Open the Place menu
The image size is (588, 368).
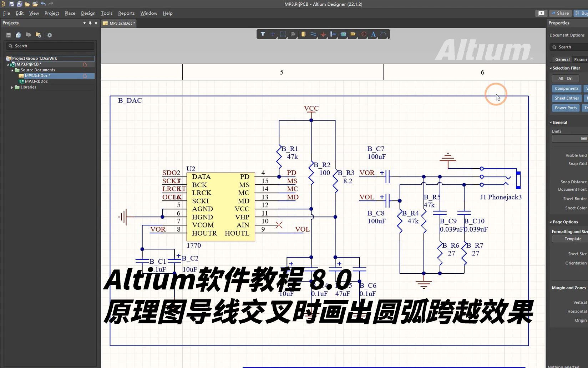(70, 13)
